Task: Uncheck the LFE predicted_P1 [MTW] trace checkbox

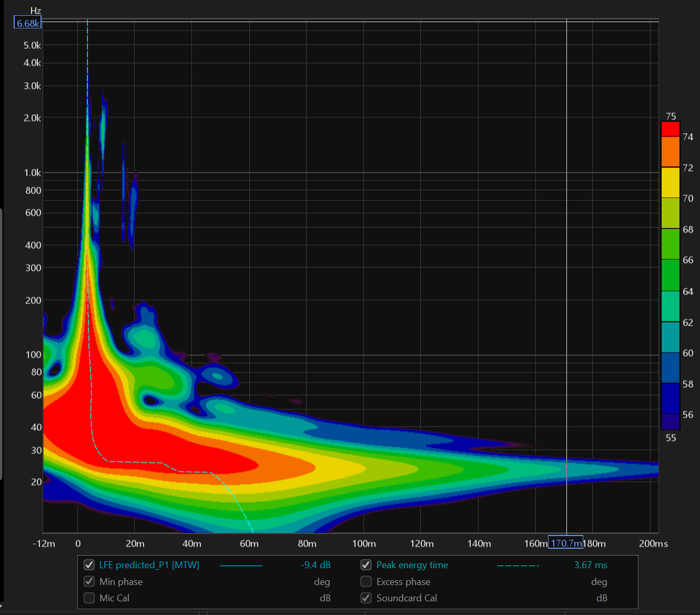Action: pyautogui.click(x=89, y=565)
